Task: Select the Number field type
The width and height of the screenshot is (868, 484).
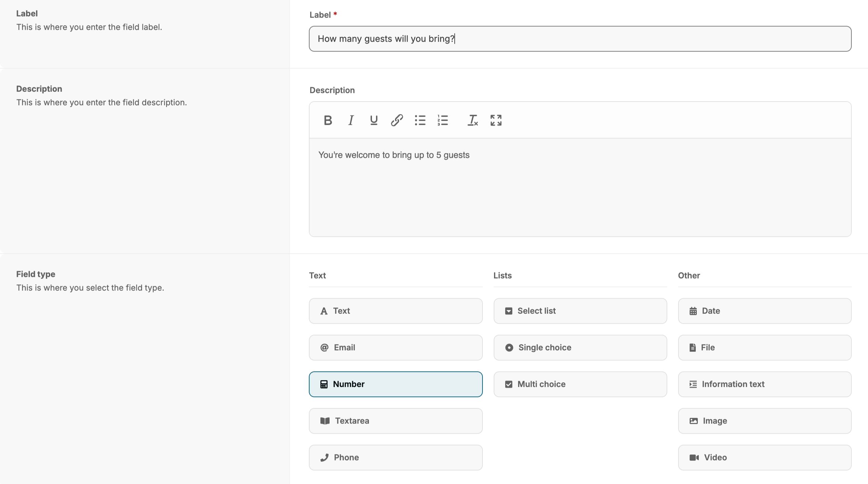Action: point(395,384)
